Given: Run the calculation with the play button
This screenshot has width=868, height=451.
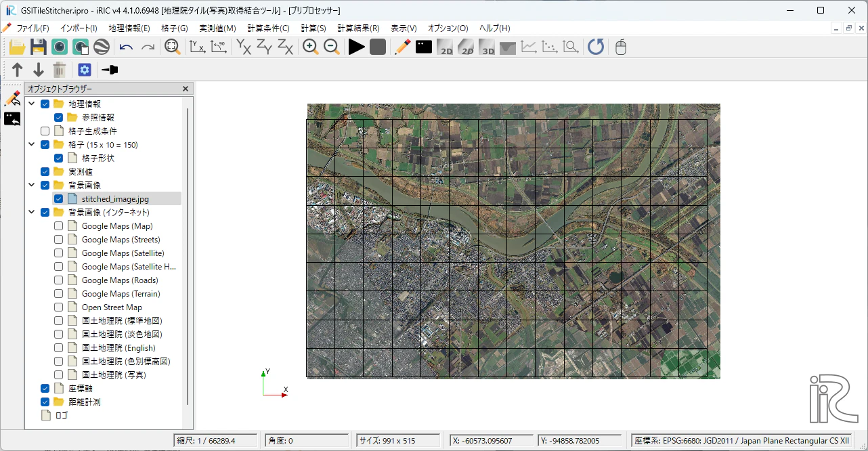Looking at the screenshot, I should coord(357,47).
